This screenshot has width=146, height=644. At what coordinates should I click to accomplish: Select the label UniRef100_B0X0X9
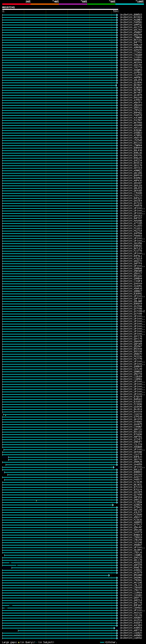(x=131, y=412)
